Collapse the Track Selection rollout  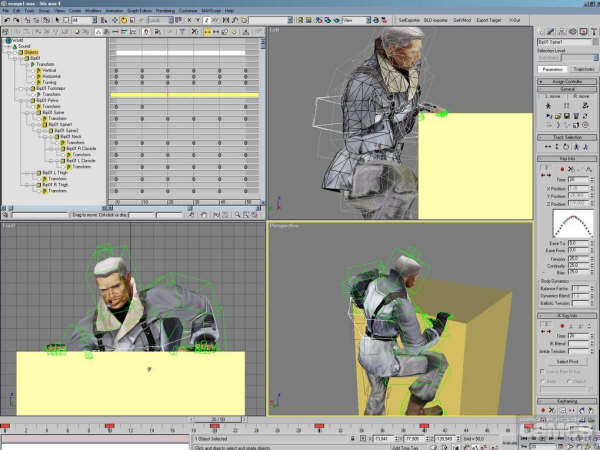coord(567,137)
